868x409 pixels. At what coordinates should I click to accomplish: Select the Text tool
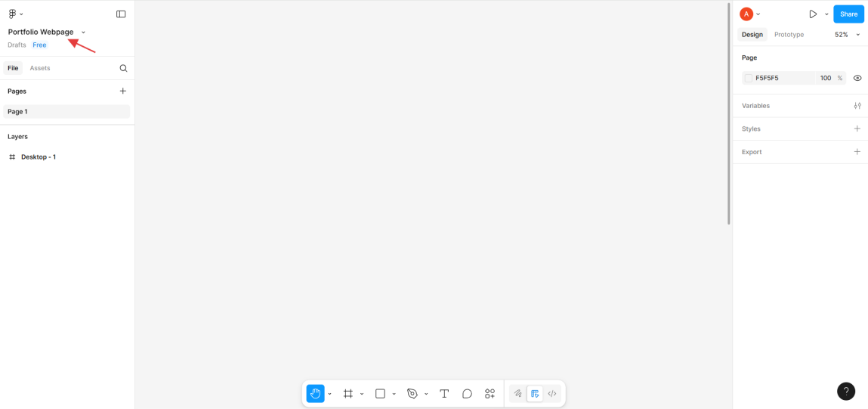pos(444,394)
